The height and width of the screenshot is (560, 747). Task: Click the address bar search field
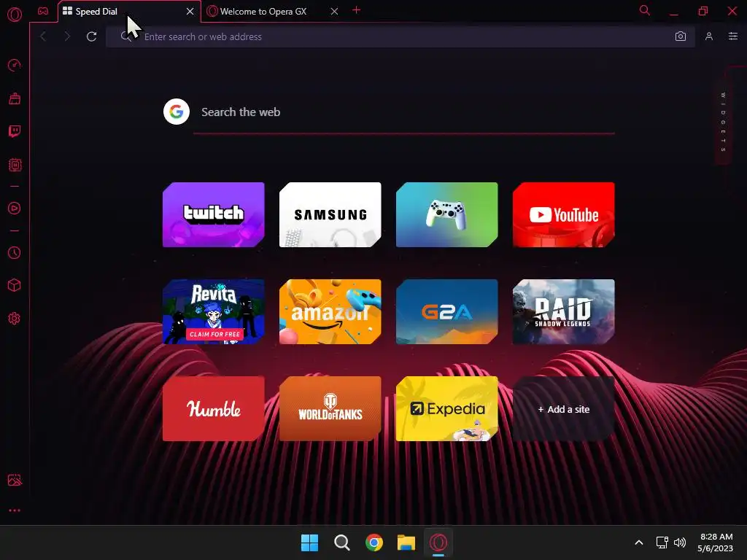tap(400, 36)
